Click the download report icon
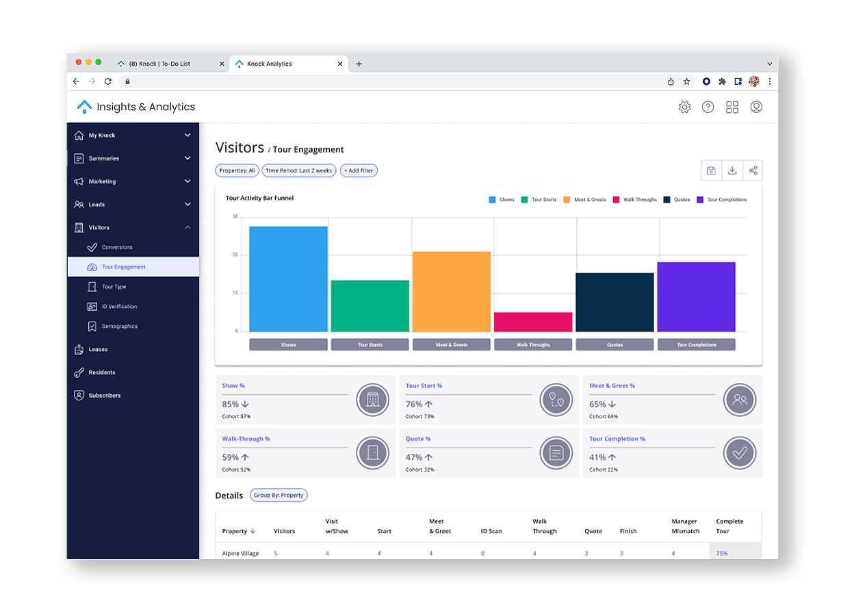This screenshot has height=616, width=841. (732, 170)
